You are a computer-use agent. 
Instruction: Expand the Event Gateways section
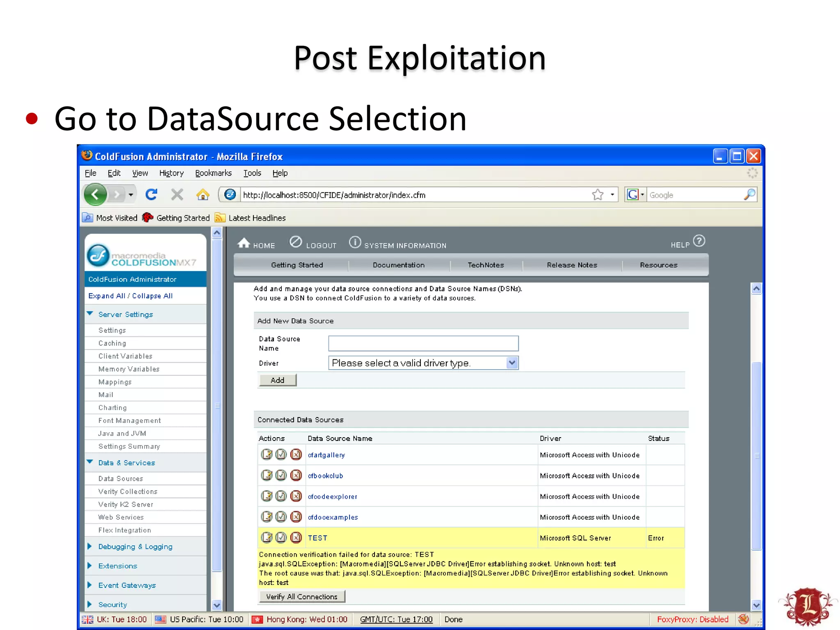90,585
